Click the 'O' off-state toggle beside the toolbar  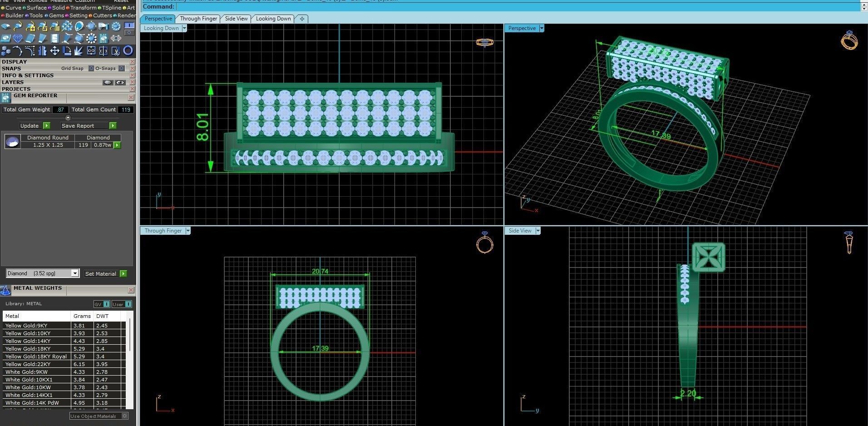[129, 33]
